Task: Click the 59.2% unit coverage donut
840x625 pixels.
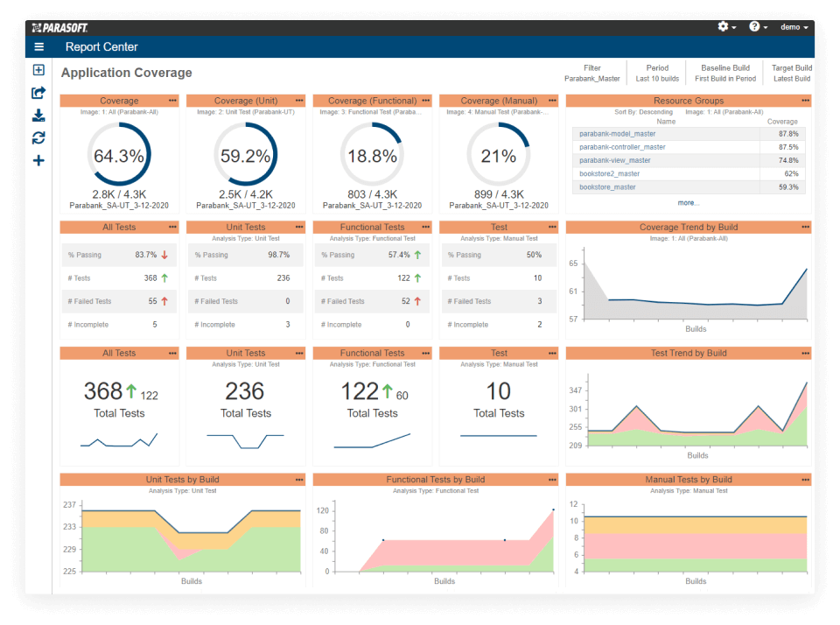Action: (x=245, y=154)
